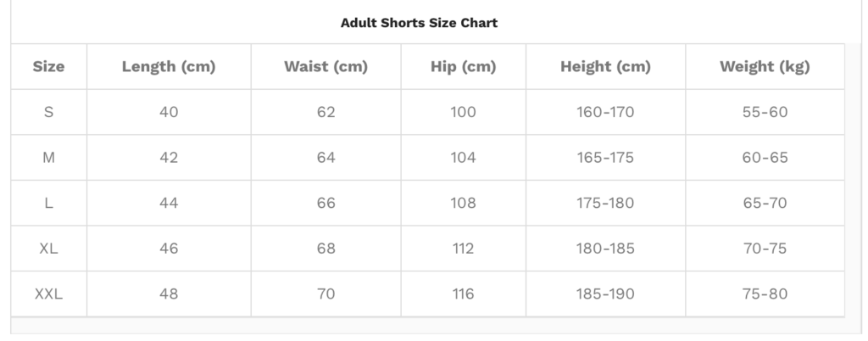Viewport: 868px width, 341px height.
Task: Click the Weight (kg) column header
Action: [765, 67]
